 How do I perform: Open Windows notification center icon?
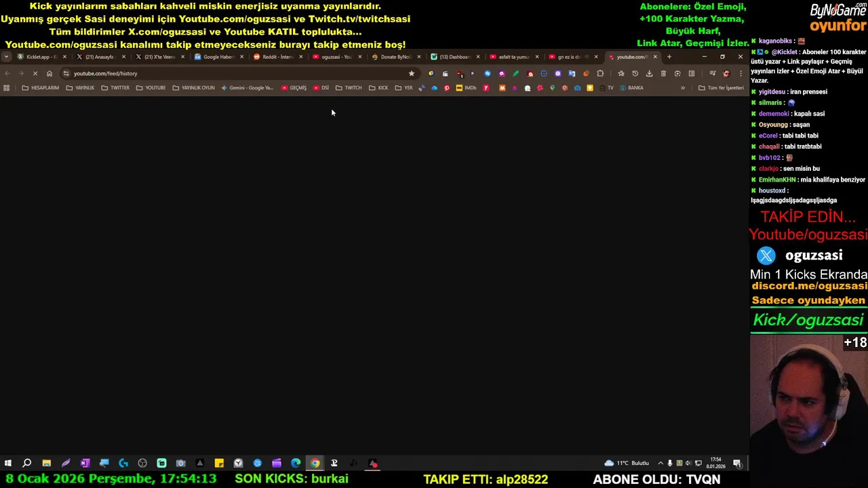pyautogui.click(x=736, y=464)
